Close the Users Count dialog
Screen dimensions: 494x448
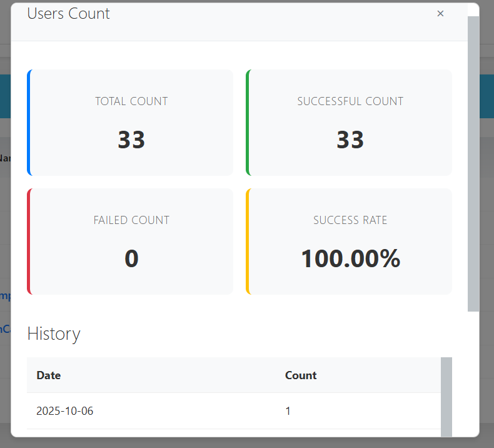(440, 14)
